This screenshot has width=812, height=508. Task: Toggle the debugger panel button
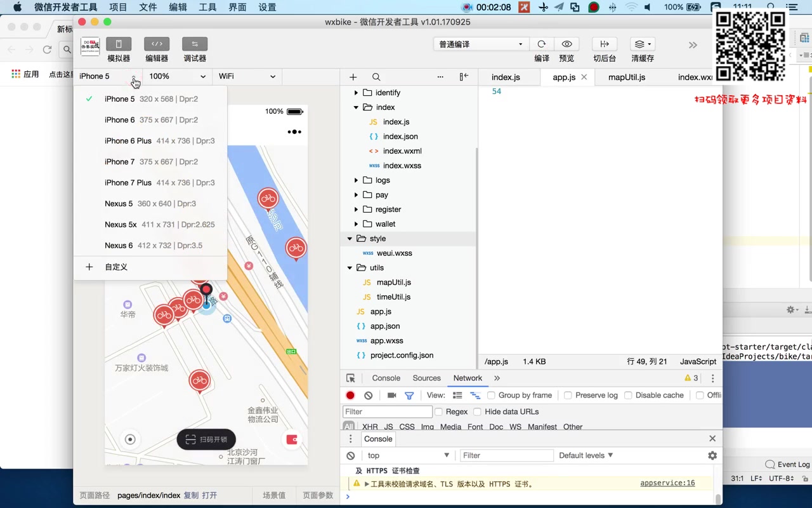tap(195, 44)
